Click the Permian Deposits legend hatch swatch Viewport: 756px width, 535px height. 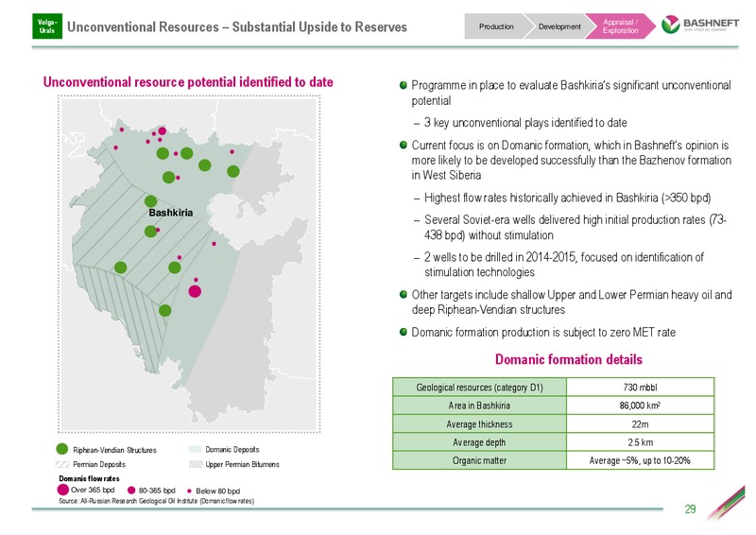click(x=62, y=464)
